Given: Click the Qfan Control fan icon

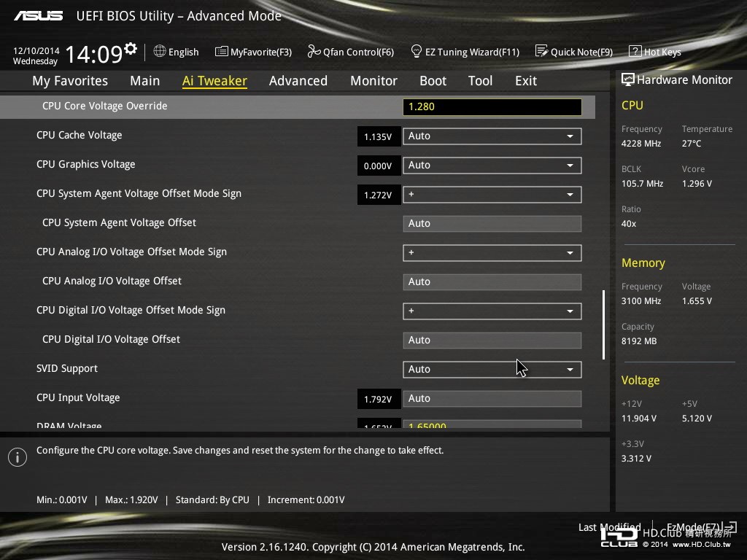Looking at the screenshot, I should point(314,51).
